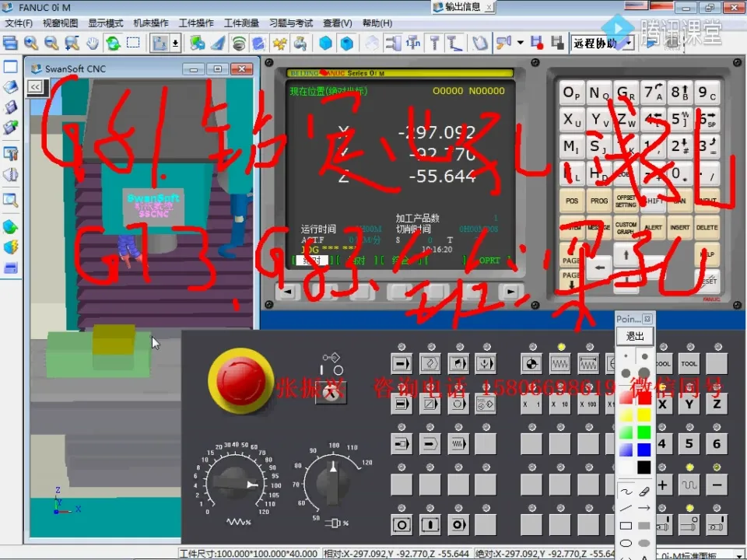Open the 工件测量 menu
747x560 pixels.
point(241,23)
